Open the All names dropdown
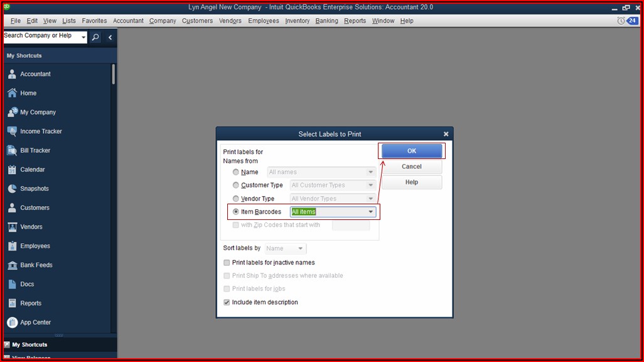 (321, 172)
